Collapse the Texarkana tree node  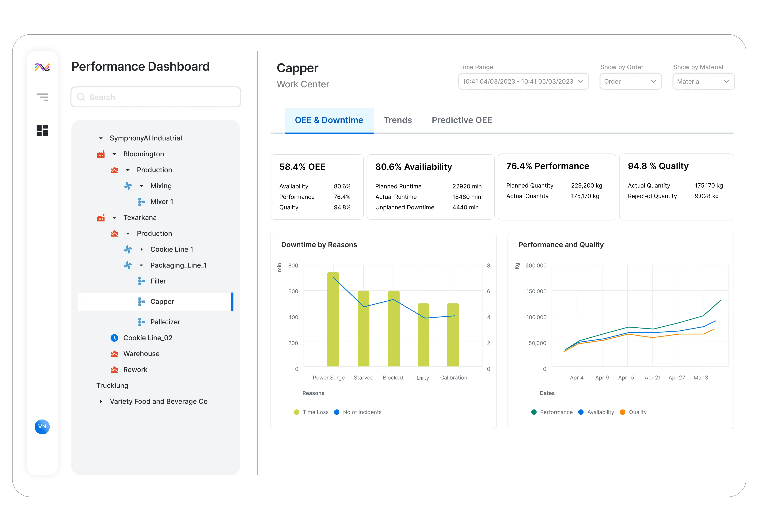pyautogui.click(x=114, y=218)
